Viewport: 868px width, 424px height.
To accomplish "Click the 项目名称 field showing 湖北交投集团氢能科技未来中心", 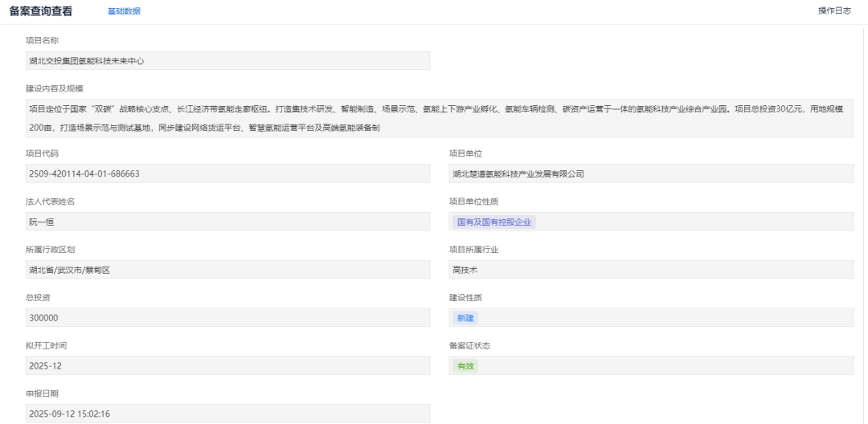I will point(227,61).
